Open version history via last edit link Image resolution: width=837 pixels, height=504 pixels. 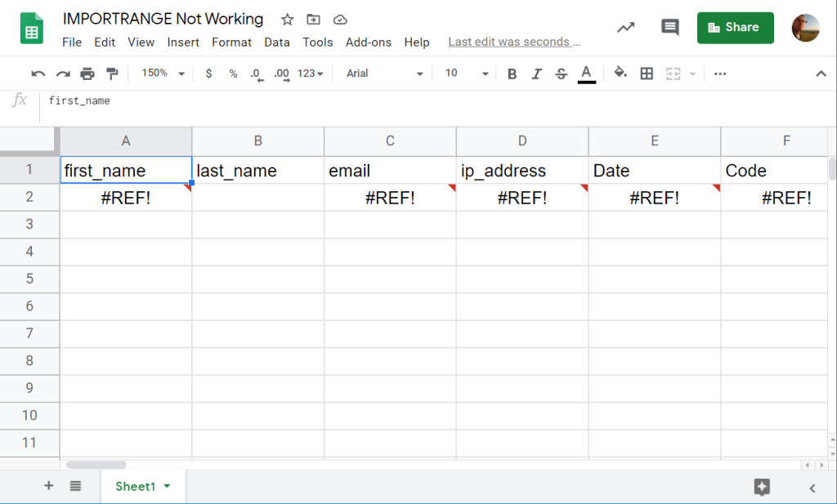pos(513,42)
